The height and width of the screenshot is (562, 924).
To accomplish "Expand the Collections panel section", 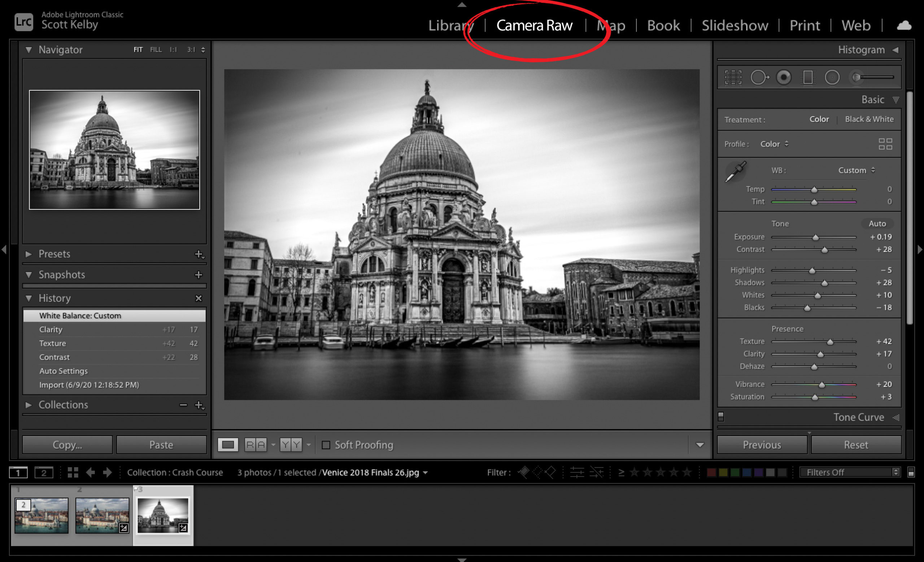I will [29, 404].
